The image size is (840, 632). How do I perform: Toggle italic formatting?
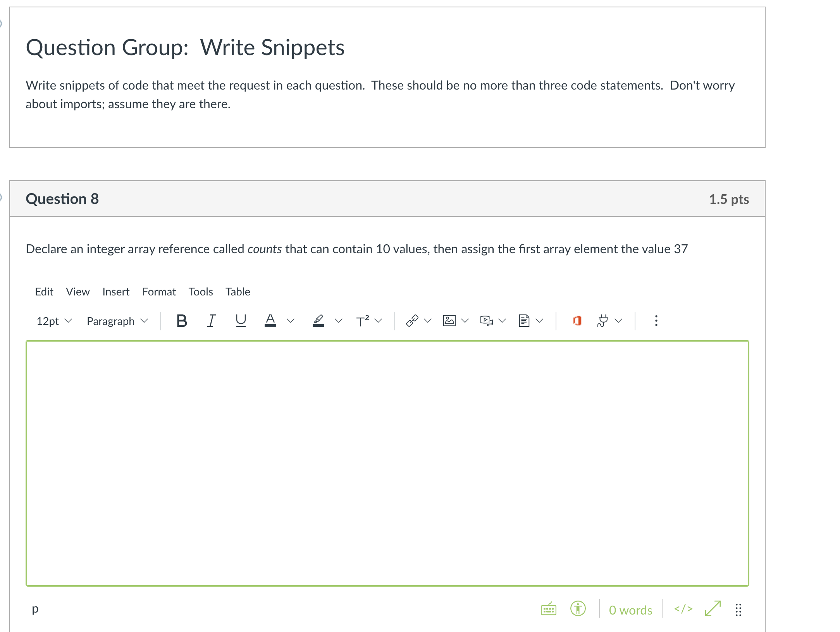[x=211, y=321]
